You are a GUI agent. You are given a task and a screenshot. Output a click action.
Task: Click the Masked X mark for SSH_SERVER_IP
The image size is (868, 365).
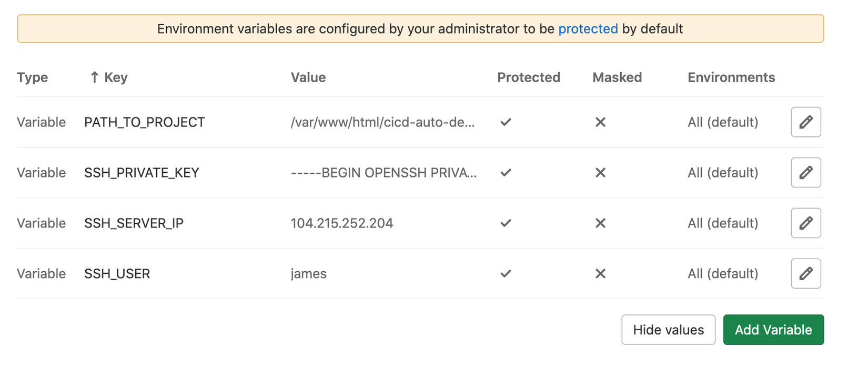tap(600, 223)
